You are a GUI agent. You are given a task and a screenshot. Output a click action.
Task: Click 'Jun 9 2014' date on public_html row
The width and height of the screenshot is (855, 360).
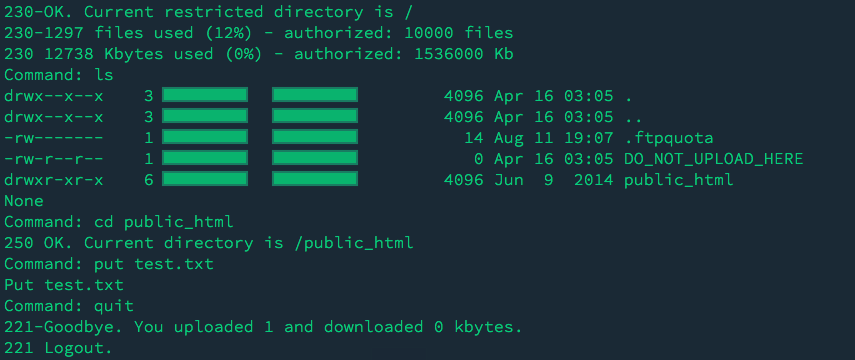[553, 179]
